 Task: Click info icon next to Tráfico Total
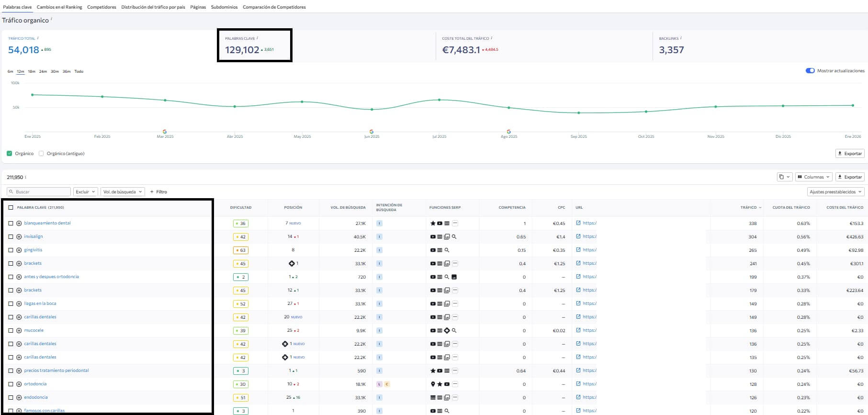(x=38, y=38)
